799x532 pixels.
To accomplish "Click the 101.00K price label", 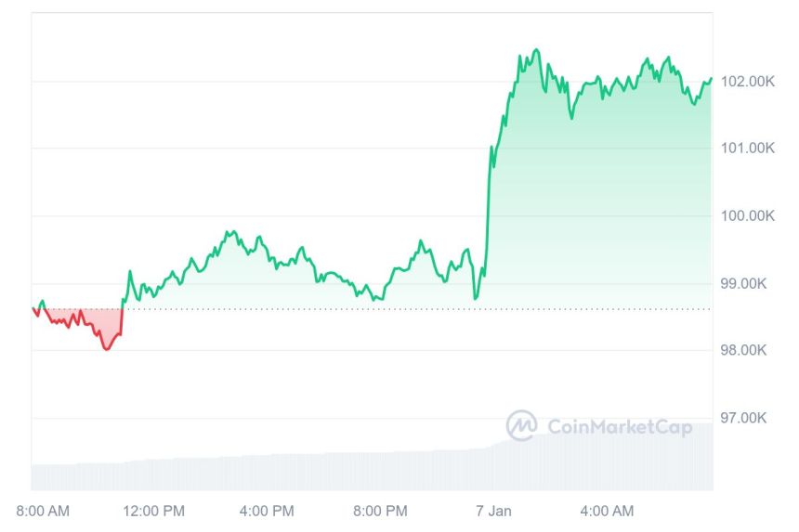I will click(748, 149).
